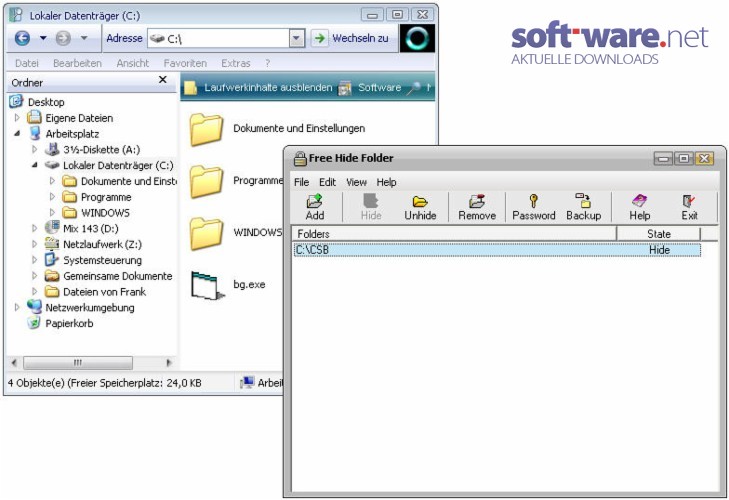Click the Software task link
The image size is (729, 500).
click(x=379, y=87)
